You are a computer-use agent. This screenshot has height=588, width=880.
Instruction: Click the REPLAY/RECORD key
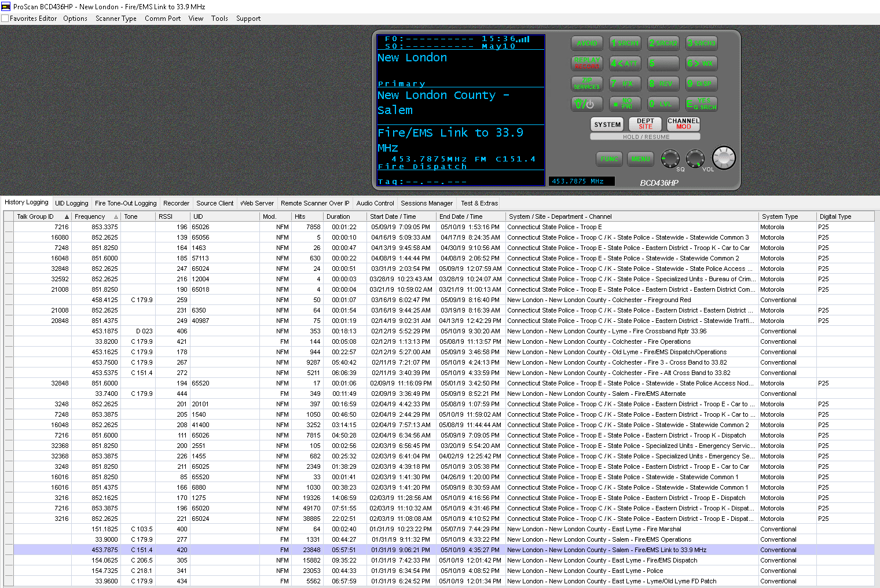(587, 64)
